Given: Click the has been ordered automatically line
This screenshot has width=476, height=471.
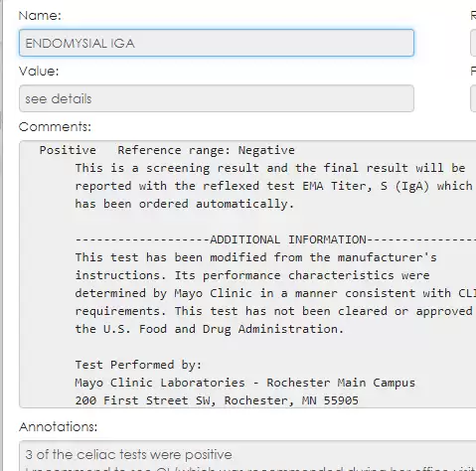Looking at the screenshot, I should pyautogui.click(x=185, y=204).
